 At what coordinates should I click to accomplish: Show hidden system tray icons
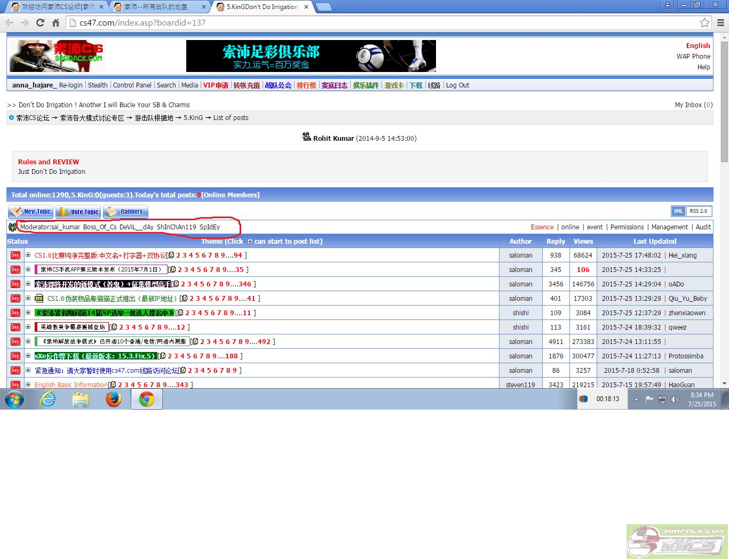[x=636, y=399]
